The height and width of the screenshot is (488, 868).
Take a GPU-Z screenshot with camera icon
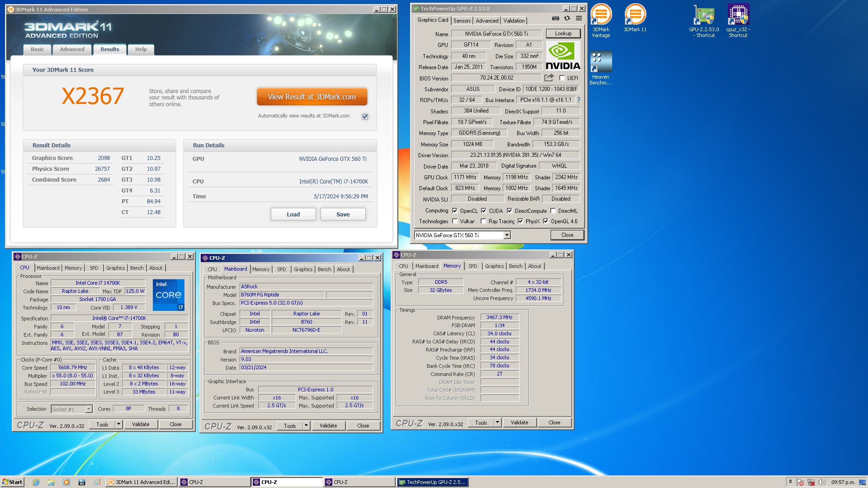pyautogui.click(x=555, y=19)
